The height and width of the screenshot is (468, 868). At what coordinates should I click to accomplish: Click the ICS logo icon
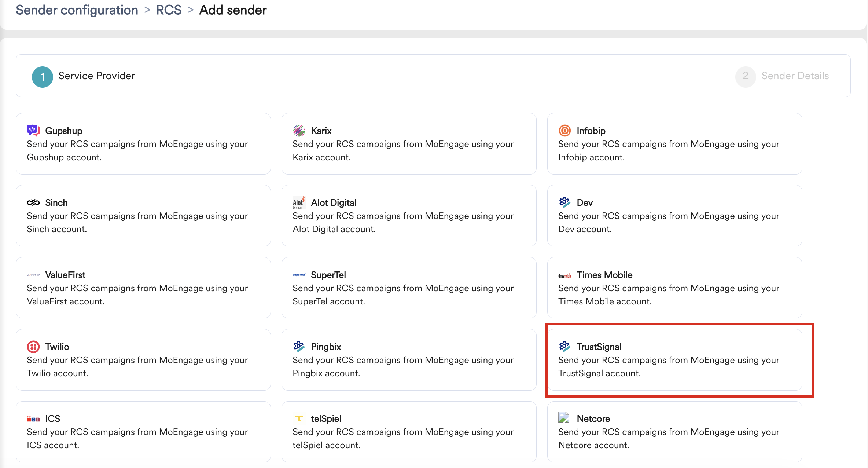click(x=33, y=419)
